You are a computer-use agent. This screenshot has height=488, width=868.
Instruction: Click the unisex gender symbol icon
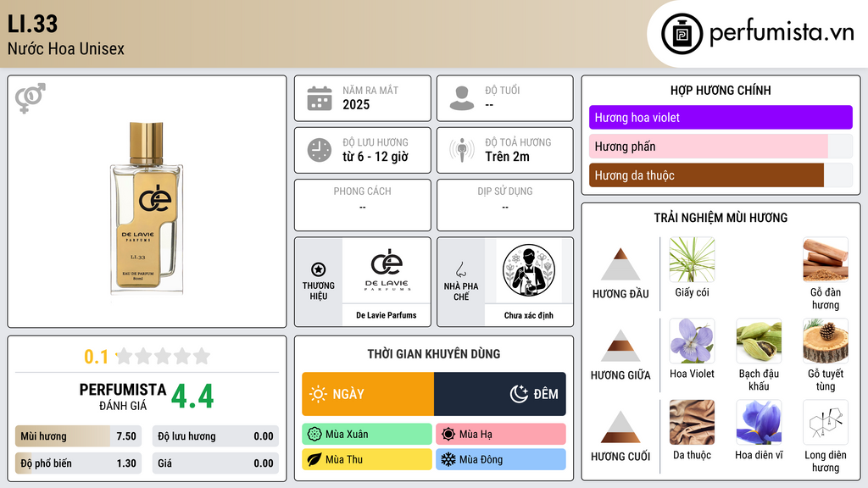point(31,98)
